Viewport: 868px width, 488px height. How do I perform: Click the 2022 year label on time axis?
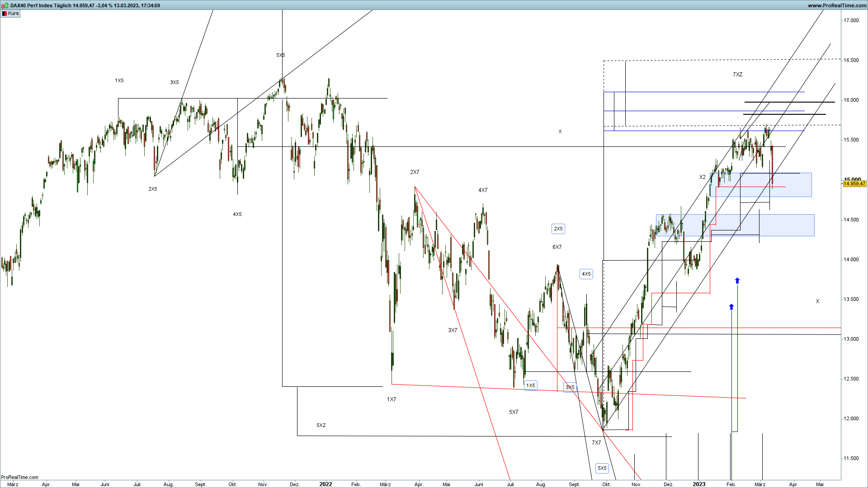(325, 484)
